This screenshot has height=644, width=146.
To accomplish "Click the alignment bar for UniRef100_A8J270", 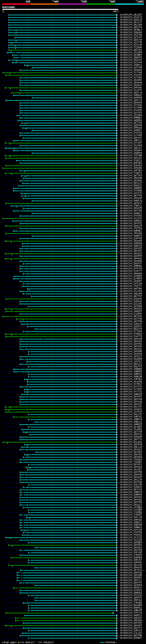I will pos(63,22).
